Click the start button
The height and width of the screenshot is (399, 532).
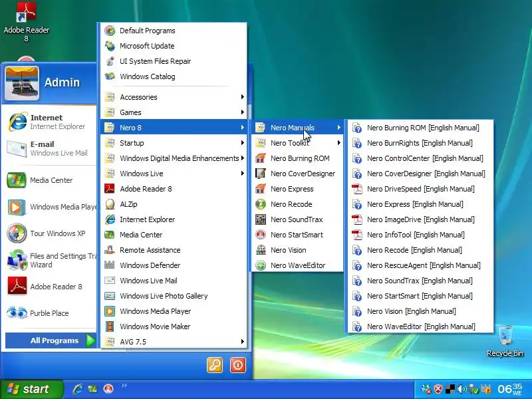(32, 389)
